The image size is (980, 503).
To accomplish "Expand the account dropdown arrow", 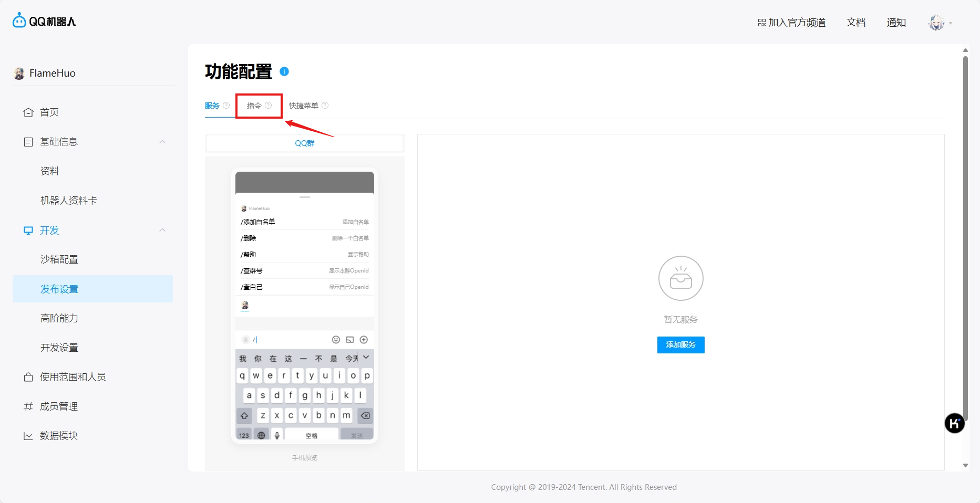I will click(x=951, y=23).
